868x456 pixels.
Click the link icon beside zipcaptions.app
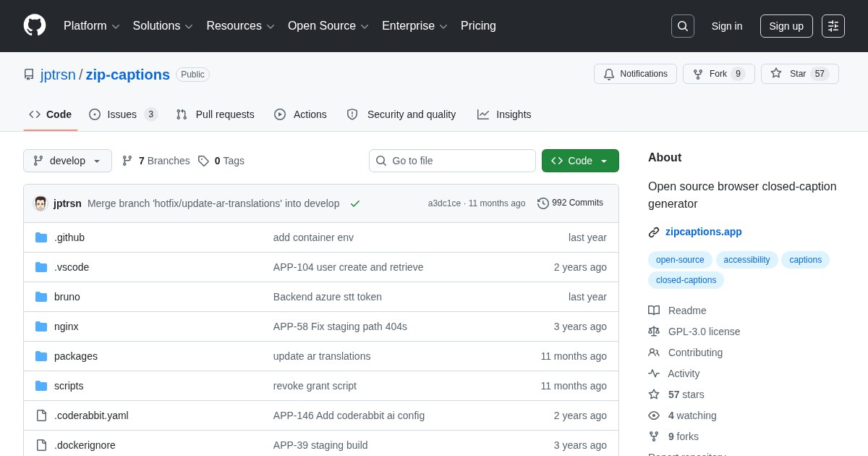coord(654,232)
